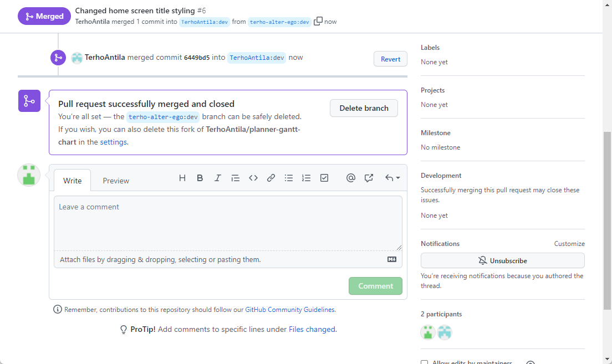The image size is (612, 364).
Task: Insert a bulleted list
Action: pyautogui.click(x=289, y=178)
